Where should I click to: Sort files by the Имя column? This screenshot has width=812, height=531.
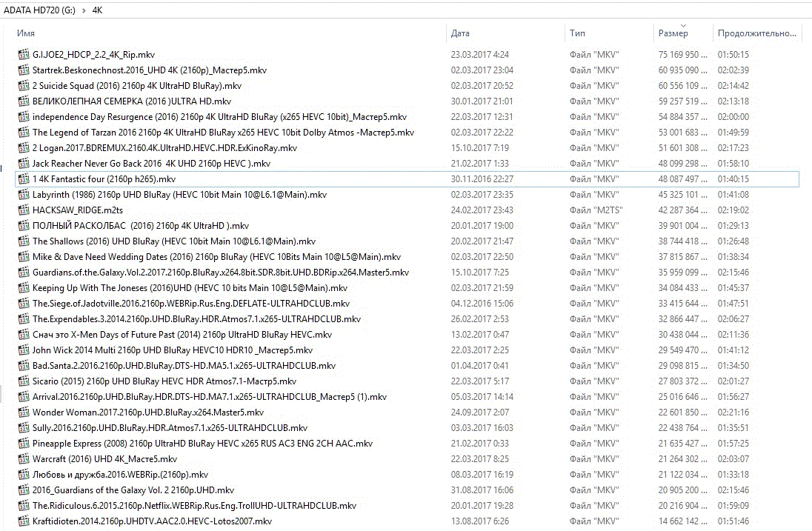[x=26, y=33]
